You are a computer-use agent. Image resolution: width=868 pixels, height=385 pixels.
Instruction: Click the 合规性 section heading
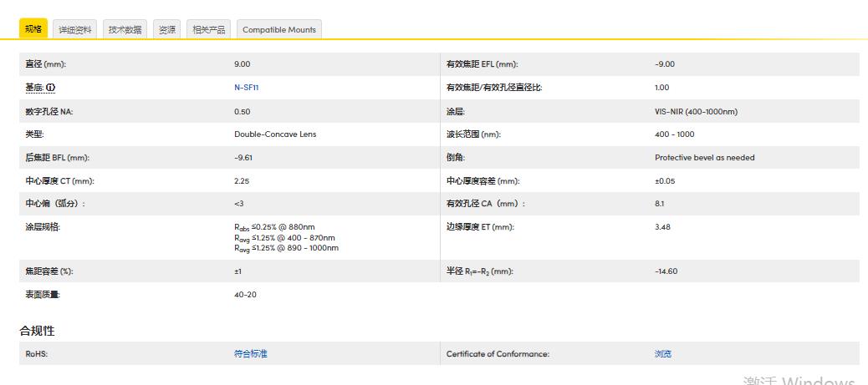[37, 331]
